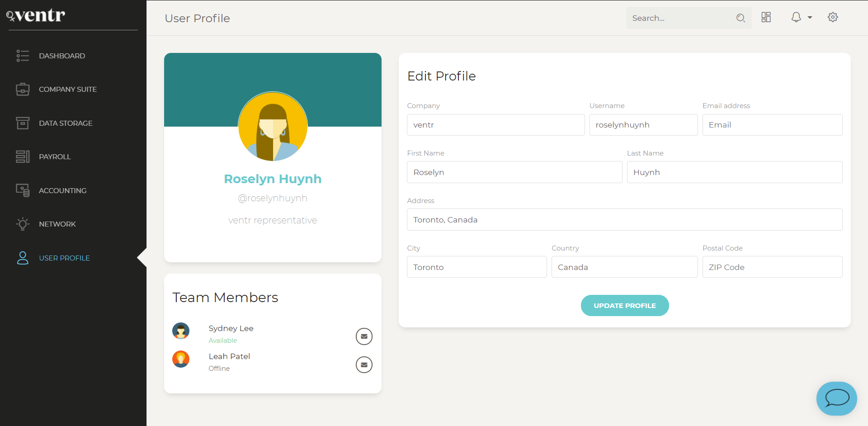Click the Accounting sidebar icon
The height and width of the screenshot is (426, 868).
pos(23,190)
